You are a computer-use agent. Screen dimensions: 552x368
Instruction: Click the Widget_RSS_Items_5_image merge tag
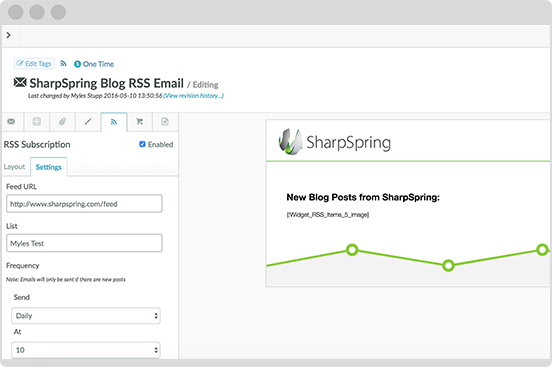coord(328,215)
